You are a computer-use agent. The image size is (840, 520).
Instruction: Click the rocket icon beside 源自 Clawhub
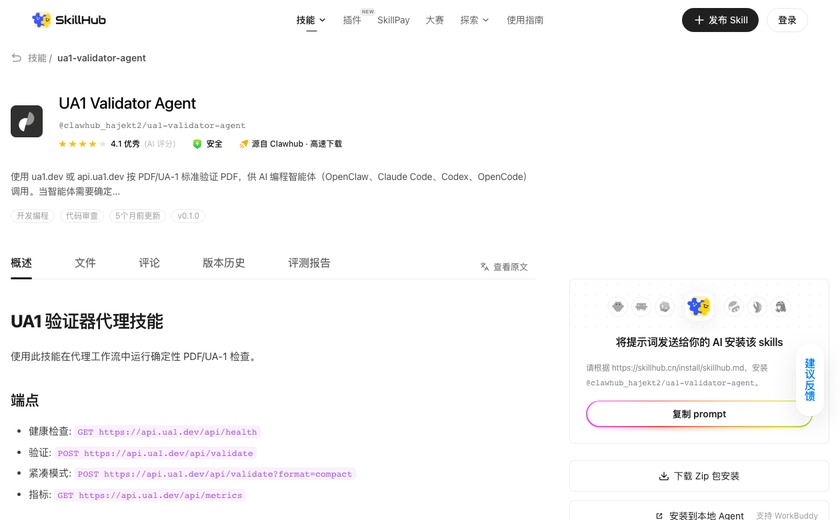[244, 144]
